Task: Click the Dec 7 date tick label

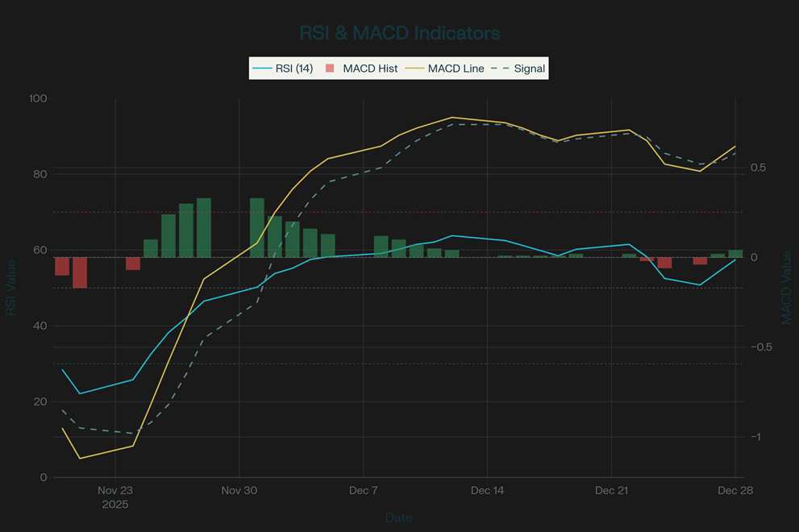Action: (x=363, y=490)
